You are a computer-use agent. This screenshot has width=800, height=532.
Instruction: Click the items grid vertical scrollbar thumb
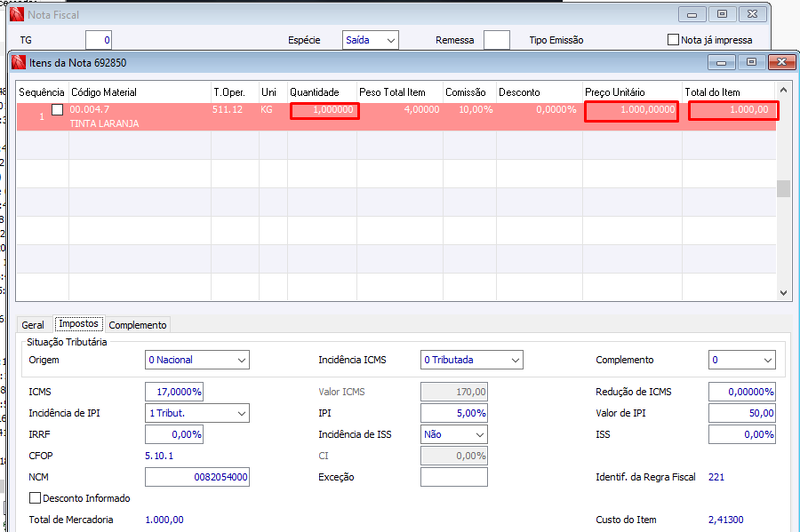point(784,188)
